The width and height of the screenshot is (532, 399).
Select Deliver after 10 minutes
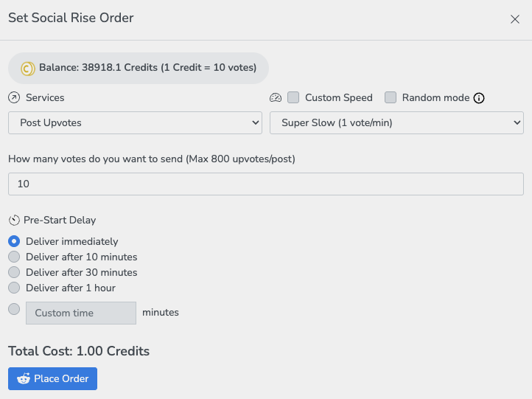[14, 257]
